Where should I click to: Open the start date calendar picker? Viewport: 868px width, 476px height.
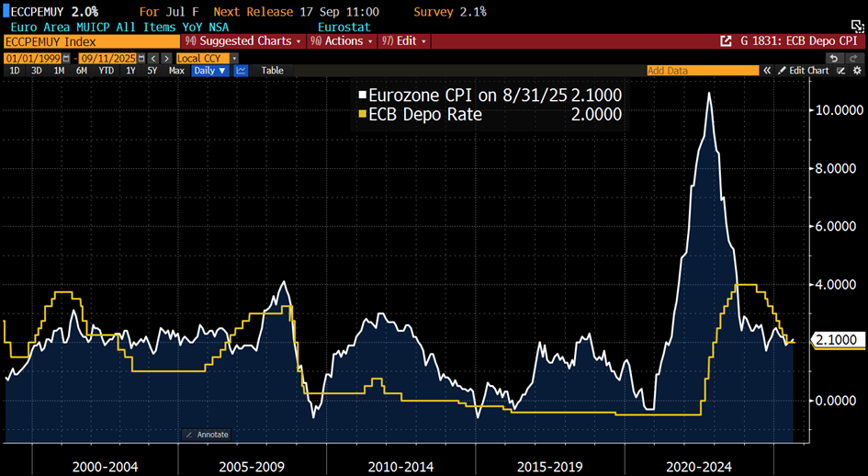pyautogui.click(x=63, y=58)
